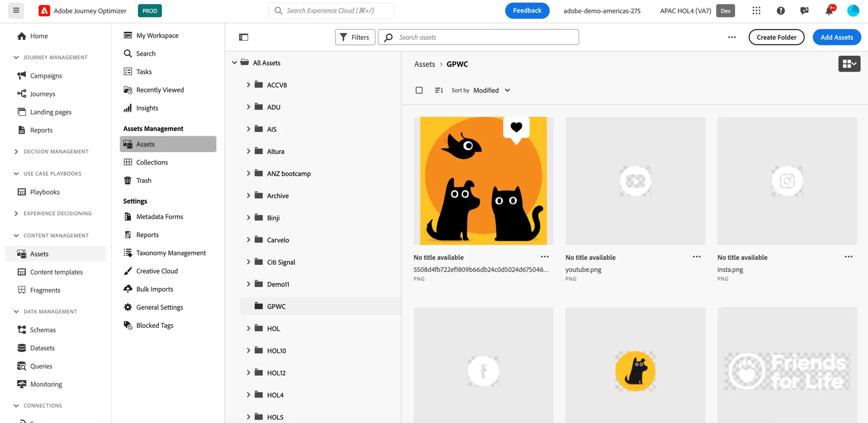This screenshot has width=868, height=423.
Task: Open the Help question mark icon
Action: click(780, 11)
